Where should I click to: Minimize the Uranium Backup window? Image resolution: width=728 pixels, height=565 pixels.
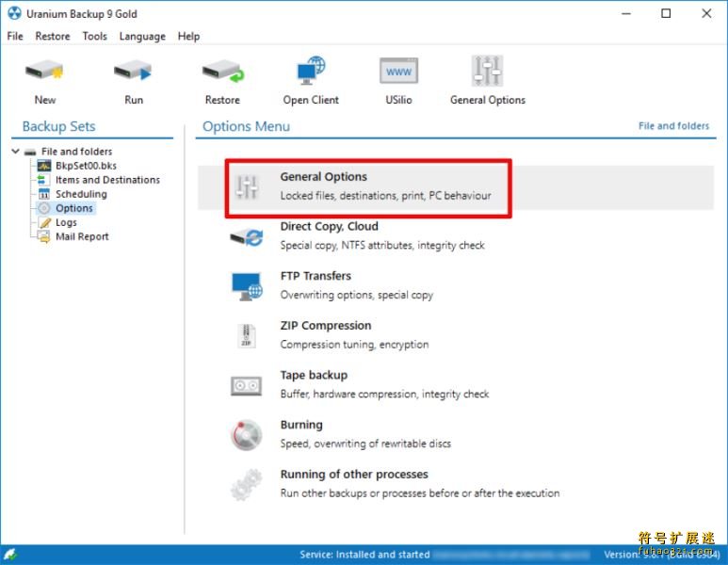[x=626, y=13]
